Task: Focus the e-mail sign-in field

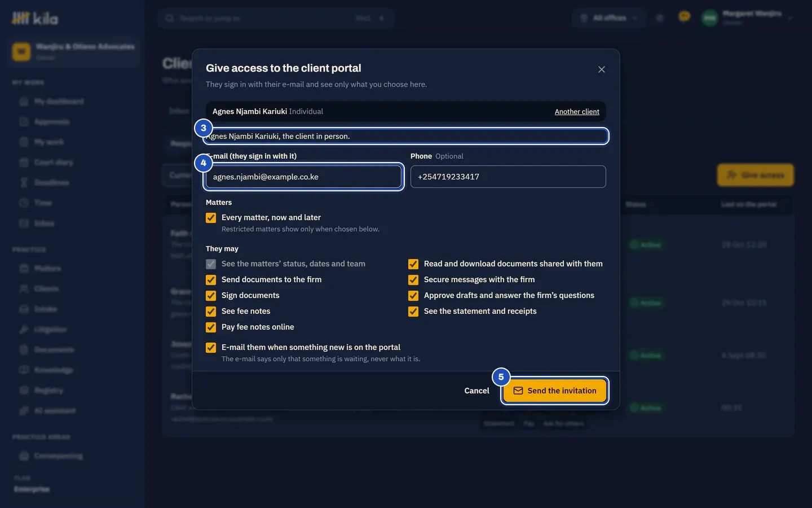Action: click(x=303, y=177)
